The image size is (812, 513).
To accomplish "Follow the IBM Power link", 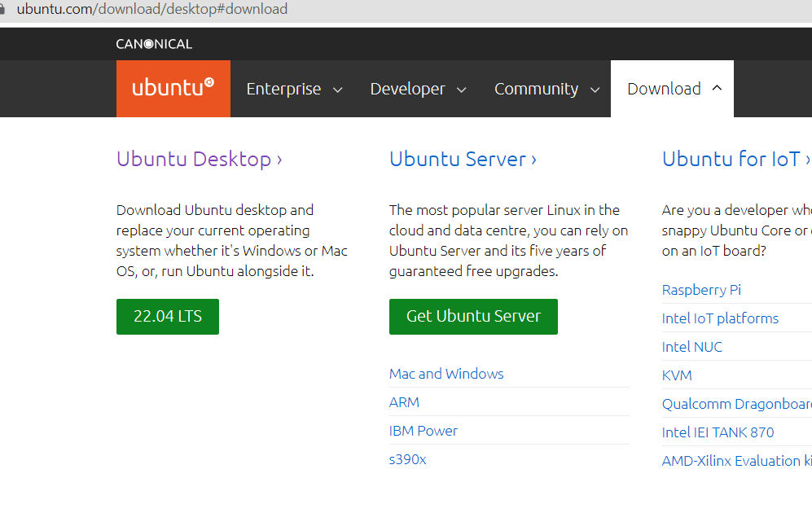I will [x=423, y=431].
